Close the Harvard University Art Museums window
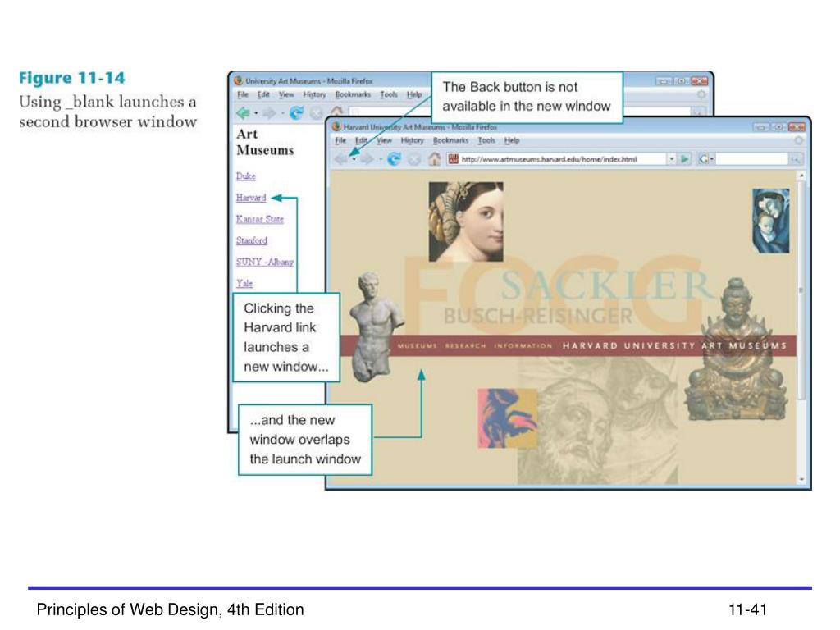This screenshot has width=840, height=630. click(x=797, y=127)
